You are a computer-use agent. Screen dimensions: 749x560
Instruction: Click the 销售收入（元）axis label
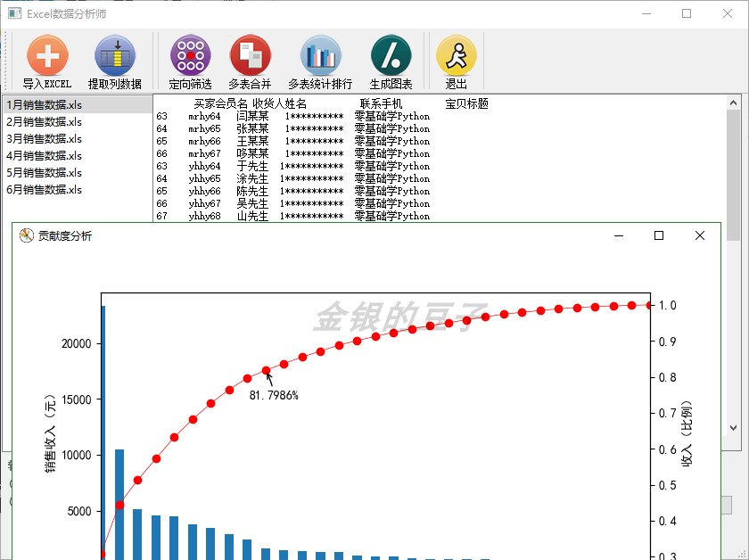point(50,434)
